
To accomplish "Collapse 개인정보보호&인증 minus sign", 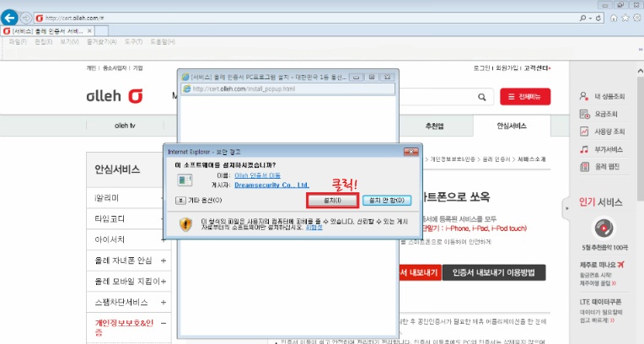I will pos(164,324).
